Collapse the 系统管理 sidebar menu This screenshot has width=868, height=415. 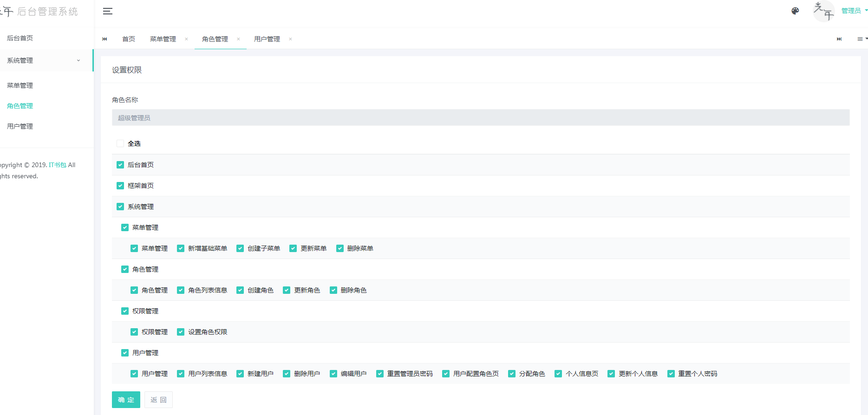pyautogui.click(x=44, y=60)
